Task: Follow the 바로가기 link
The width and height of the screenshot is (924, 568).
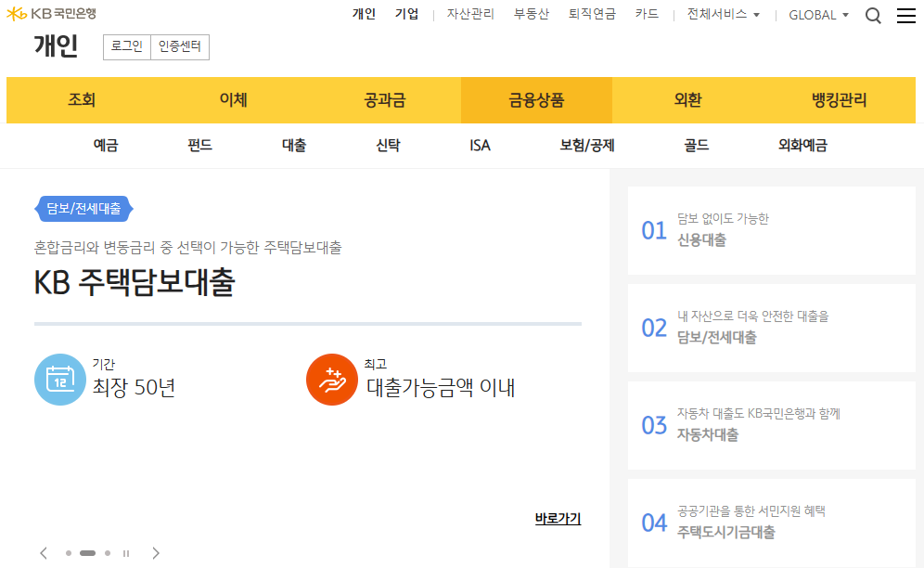Action: coord(558,519)
